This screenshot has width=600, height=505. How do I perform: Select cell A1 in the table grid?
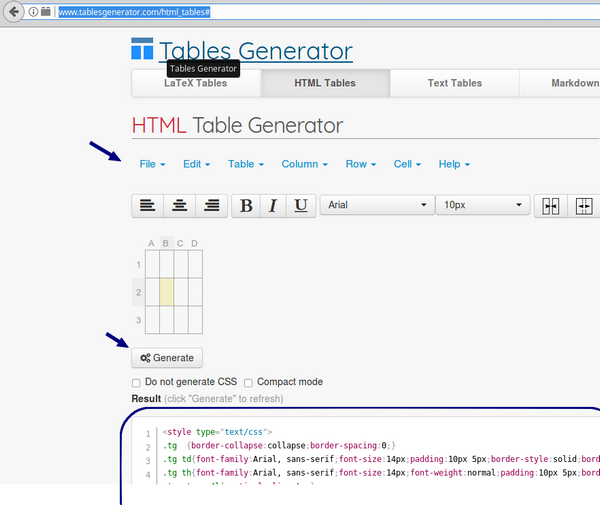(152, 264)
